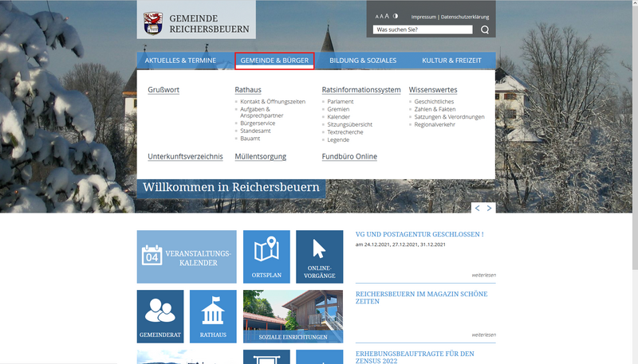This screenshot has width=638, height=364.
Task: Click the Online-Vorgänge cursor tile
Action: coord(319,256)
